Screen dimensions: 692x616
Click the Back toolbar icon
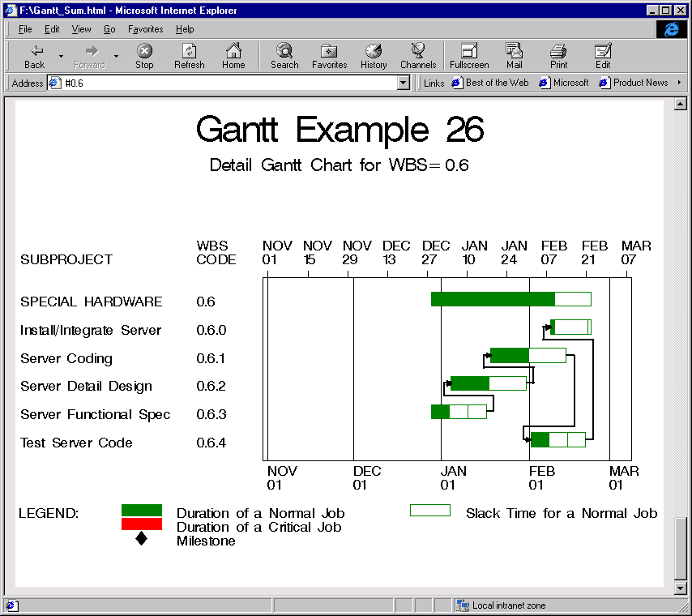coord(34,56)
